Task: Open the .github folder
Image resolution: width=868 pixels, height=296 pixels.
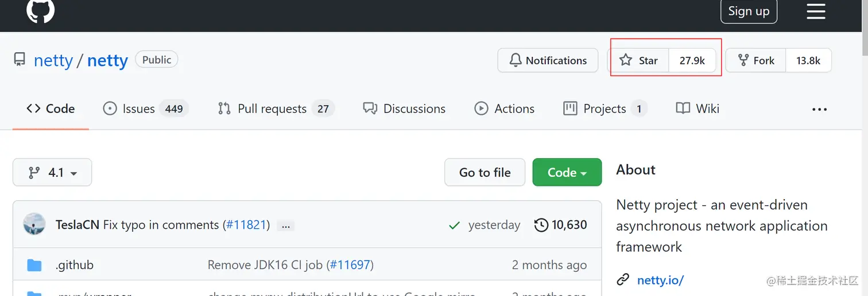Action: click(75, 265)
